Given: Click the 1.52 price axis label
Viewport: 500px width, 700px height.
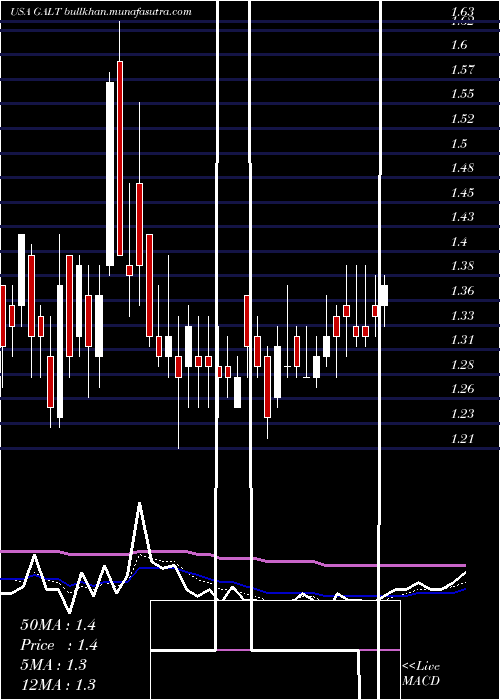Looking at the screenshot, I should (x=462, y=119).
